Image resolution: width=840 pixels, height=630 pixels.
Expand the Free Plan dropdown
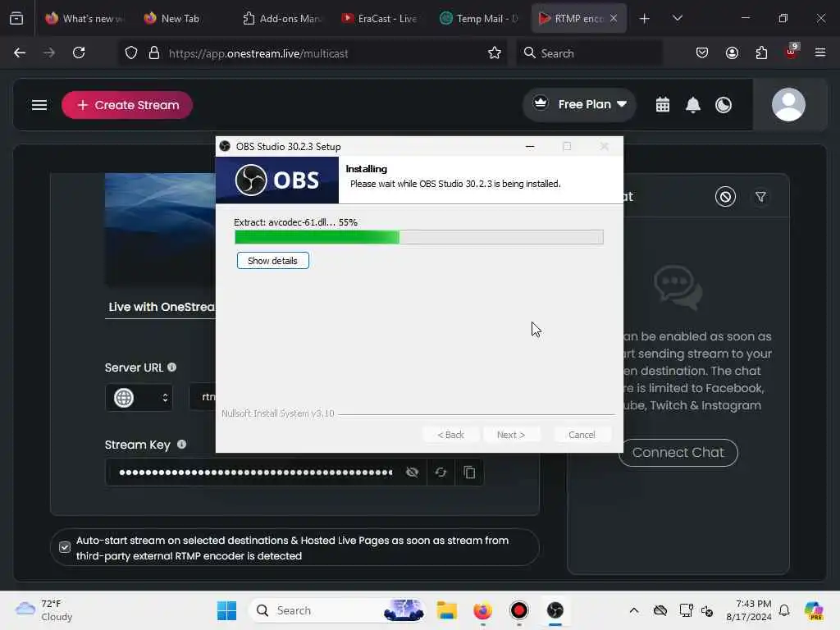click(580, 104)
